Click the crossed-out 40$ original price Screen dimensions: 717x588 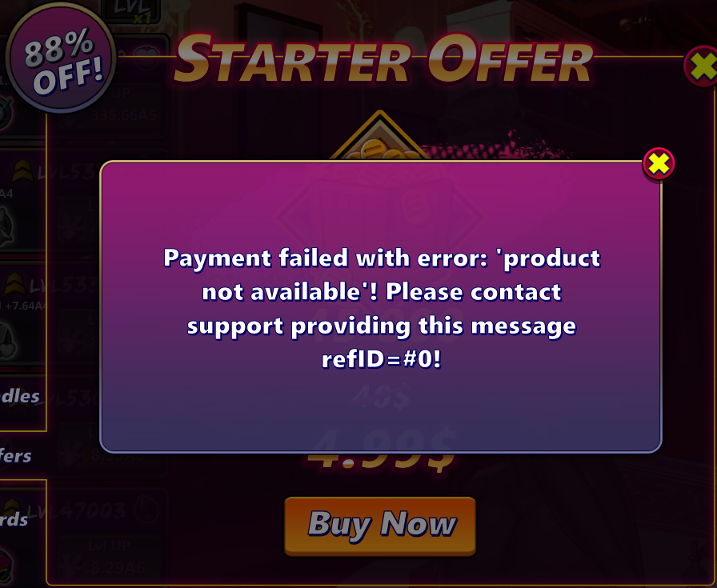382,397
